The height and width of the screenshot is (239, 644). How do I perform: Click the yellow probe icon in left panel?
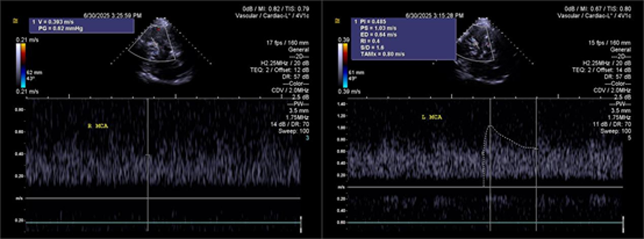[14, 21]
